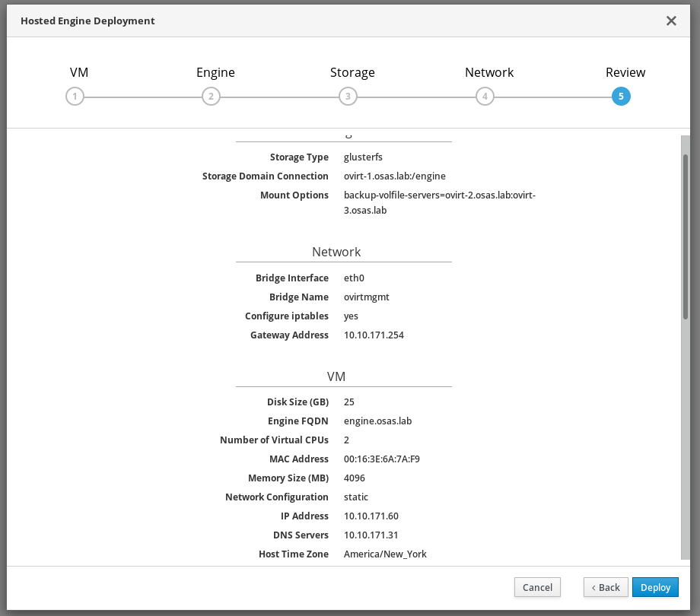Go back using the Back button

coord(606,587)
